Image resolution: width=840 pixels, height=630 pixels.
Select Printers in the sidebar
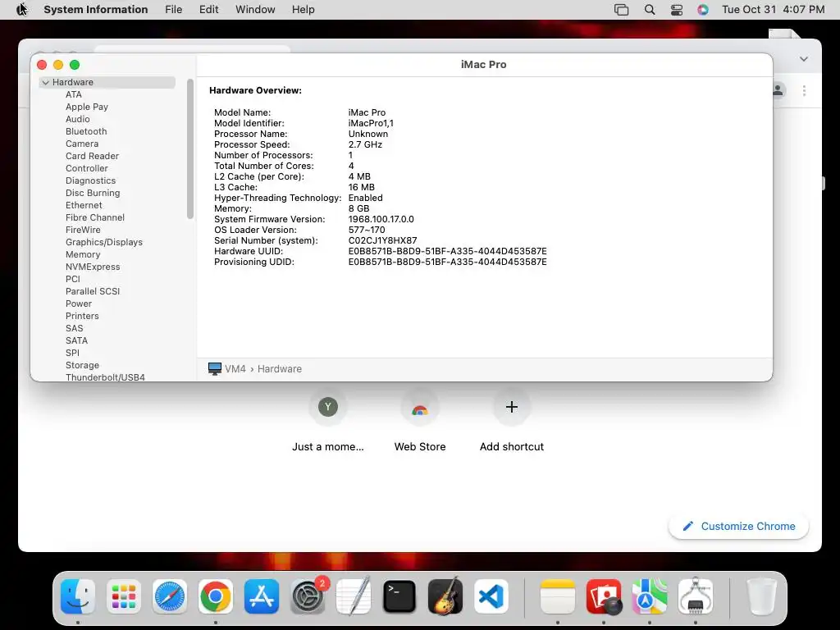[82, 316]
